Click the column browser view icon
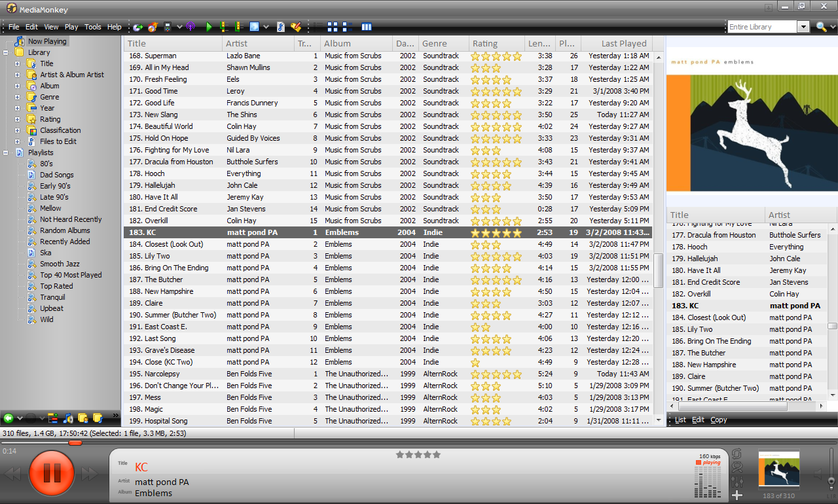The height and width of the screenshot is (504, 838). pyautogui.click(x=367, y=27)
